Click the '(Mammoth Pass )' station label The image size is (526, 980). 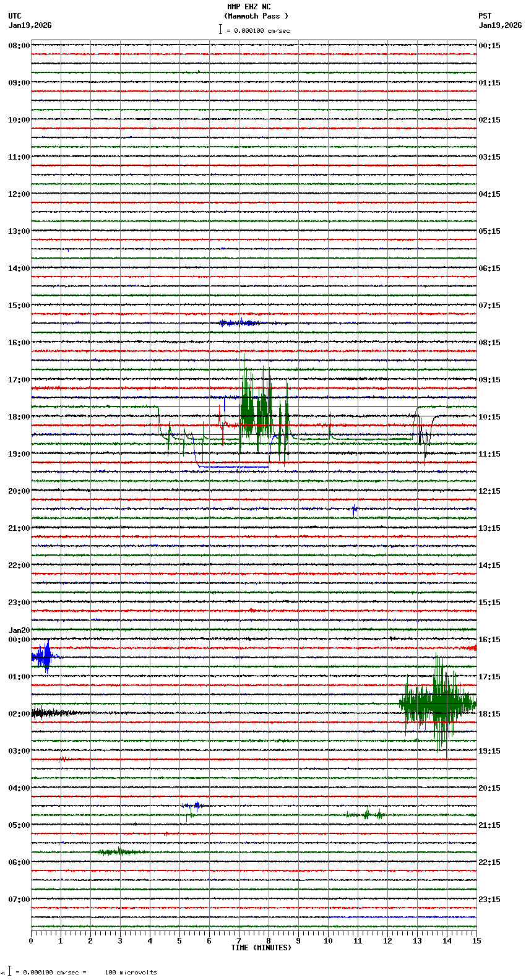(256, 16)
